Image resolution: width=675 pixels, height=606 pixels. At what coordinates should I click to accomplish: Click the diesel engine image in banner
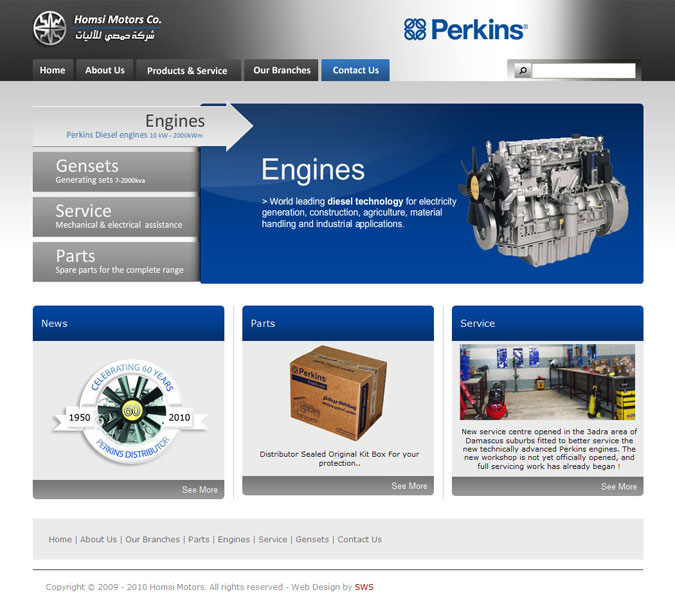[543, 199]
